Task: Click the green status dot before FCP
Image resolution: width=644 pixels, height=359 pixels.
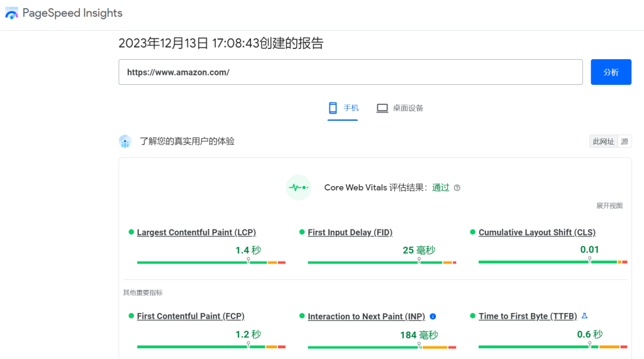Action: [131, 316]
